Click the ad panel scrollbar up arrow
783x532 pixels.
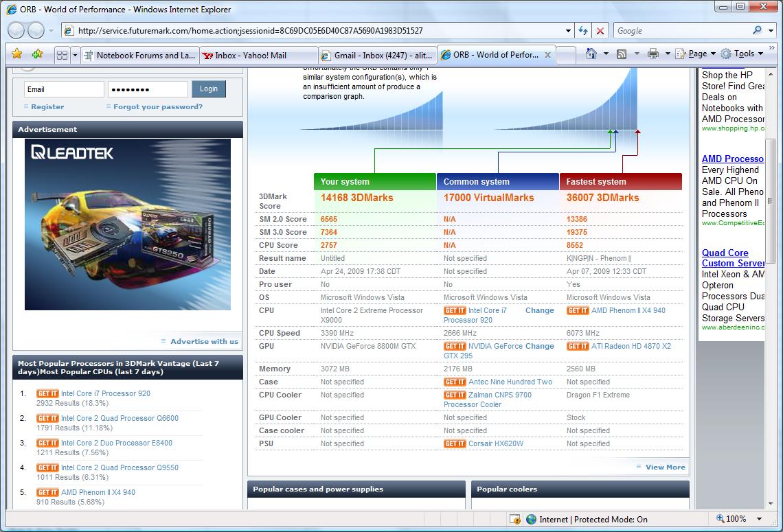pos(769,74)
